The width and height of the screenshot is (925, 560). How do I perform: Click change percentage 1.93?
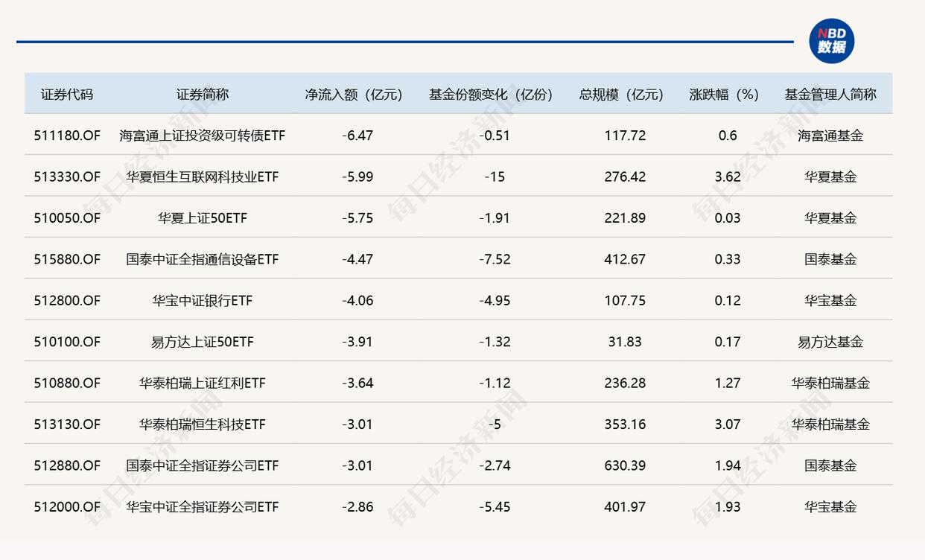[x=728, y=507]
